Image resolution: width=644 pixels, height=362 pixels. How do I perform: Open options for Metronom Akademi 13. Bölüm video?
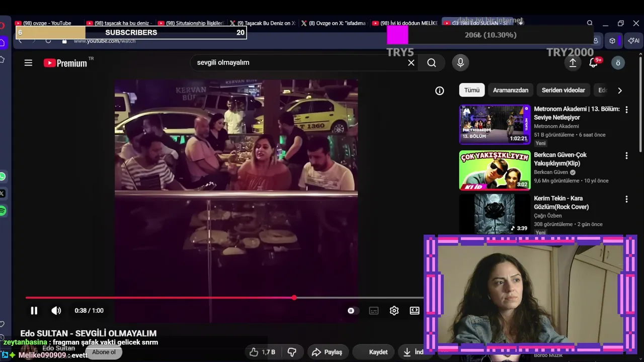pyautogui.click(x=626, y=109)
